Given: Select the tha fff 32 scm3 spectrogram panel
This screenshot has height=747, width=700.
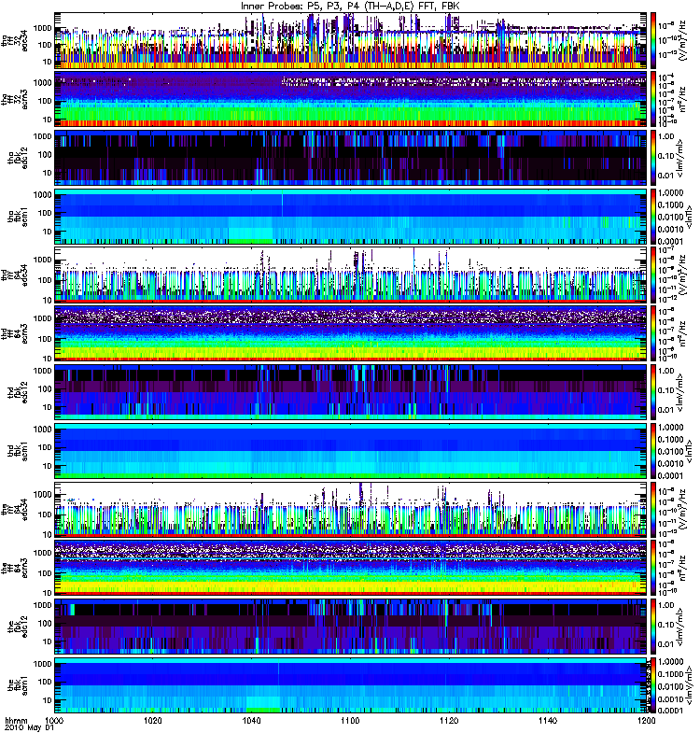Looking at the screenshot, I should point(351,99).
